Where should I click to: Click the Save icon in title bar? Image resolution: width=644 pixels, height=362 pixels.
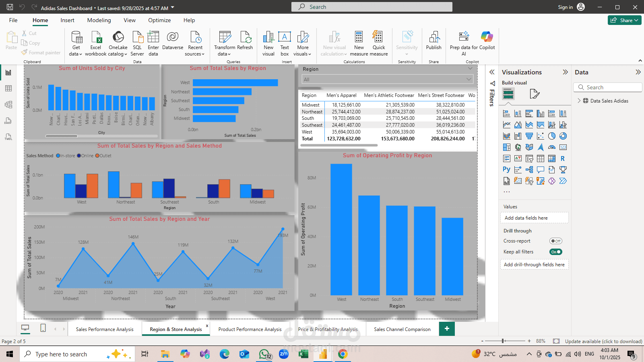pos(10,7)
